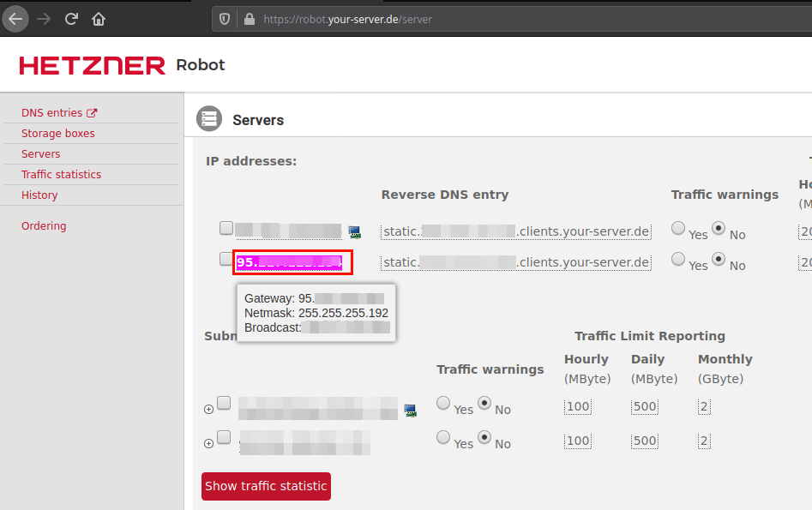Choose Yes traffic warnings for second subnet
812x510 pixels.
click(x=443, y=437)
